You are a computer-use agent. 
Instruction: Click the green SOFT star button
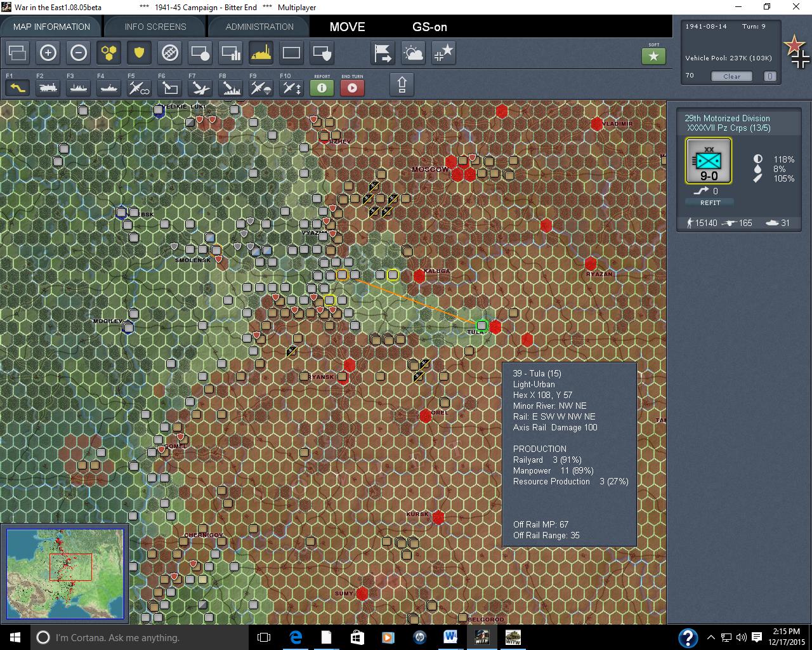point(654,56)
